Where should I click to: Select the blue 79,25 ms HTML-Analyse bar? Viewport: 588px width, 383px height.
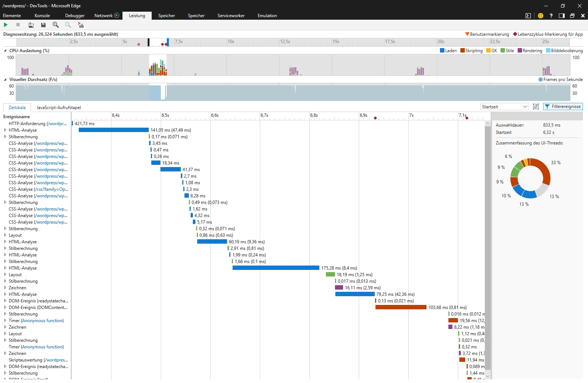[x=355, y=294]
